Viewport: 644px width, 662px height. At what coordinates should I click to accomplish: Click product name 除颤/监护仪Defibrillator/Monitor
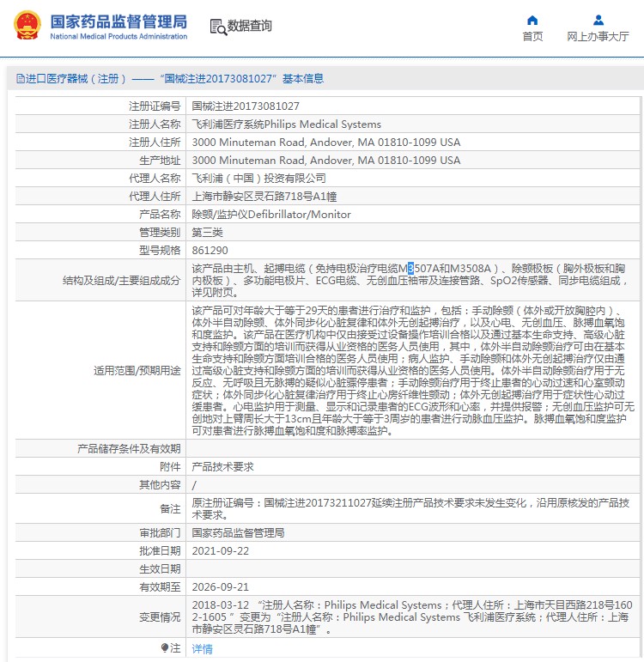(x=271, y=215)
